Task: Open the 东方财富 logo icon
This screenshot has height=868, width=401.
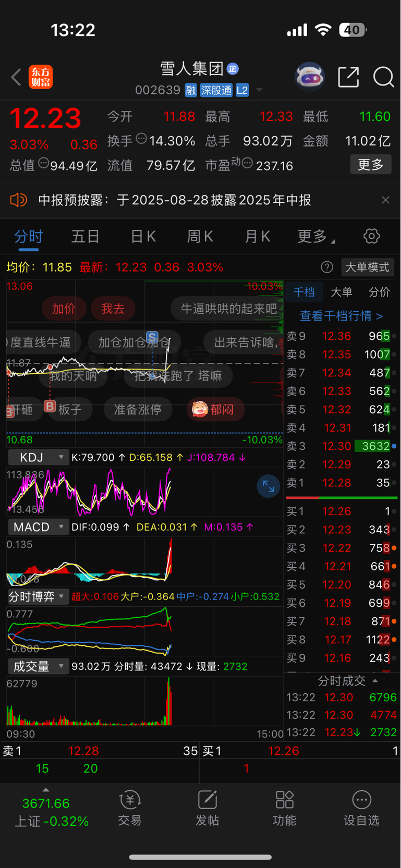Action: [x=41, y=77]
